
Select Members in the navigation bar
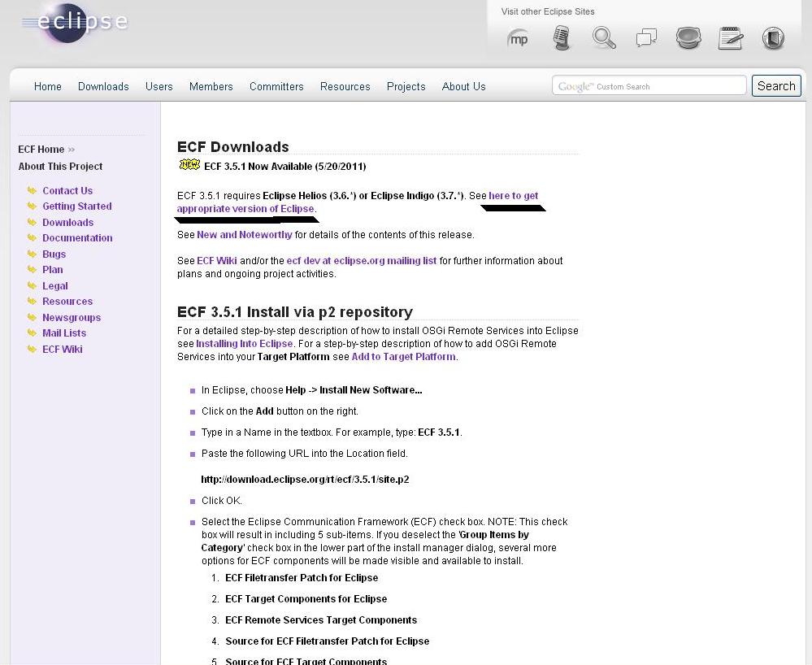click(x=211, y=86)
